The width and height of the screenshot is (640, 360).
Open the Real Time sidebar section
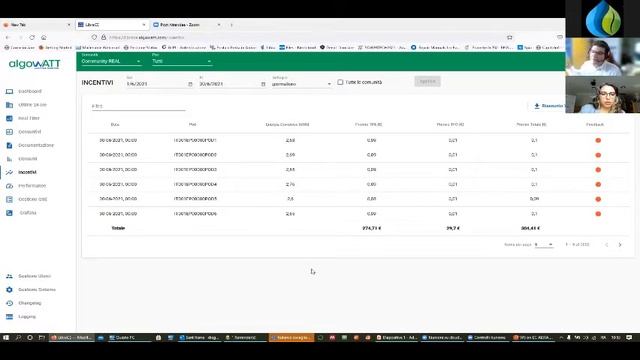(x=23, y=118)
